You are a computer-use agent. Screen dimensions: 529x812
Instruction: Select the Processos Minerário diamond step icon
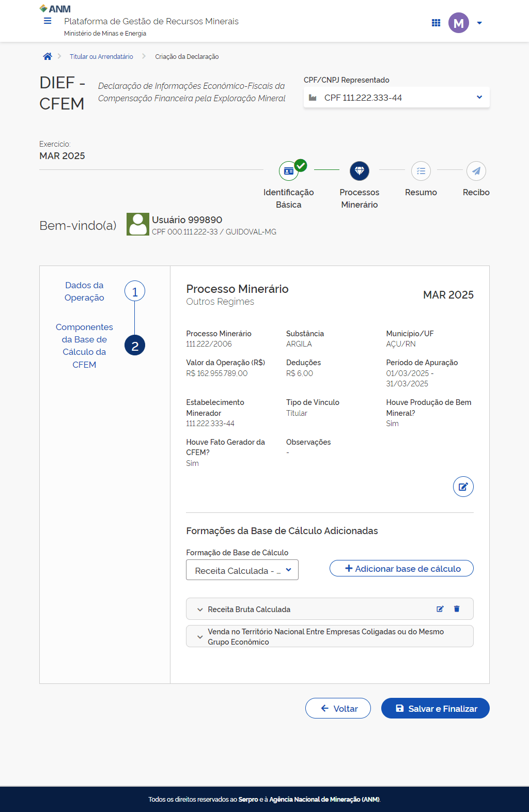click(x=359, y=171)
